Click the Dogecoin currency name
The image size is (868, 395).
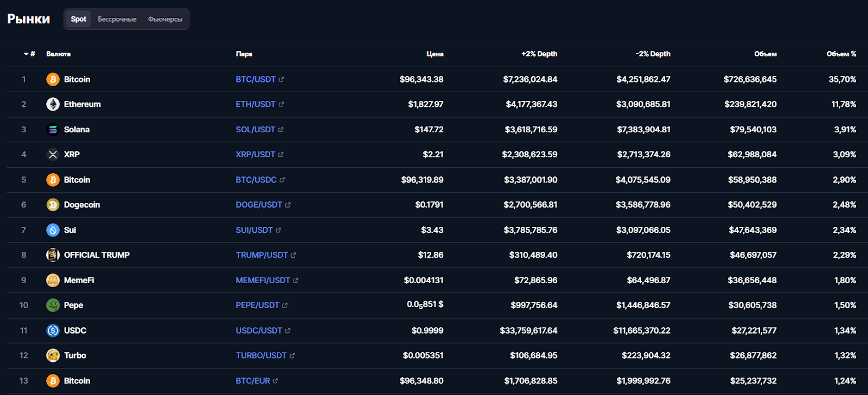click(x=82, y=205)
